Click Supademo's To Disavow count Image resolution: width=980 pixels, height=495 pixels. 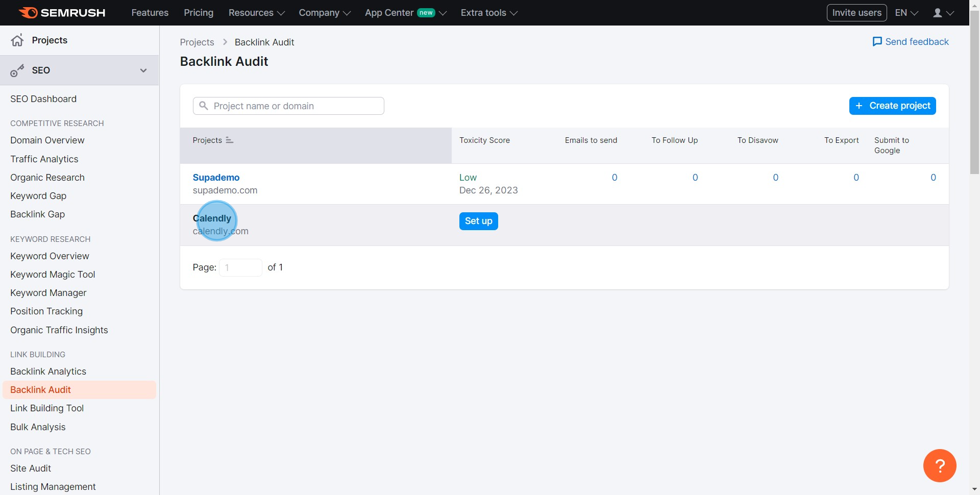[776, 178]
